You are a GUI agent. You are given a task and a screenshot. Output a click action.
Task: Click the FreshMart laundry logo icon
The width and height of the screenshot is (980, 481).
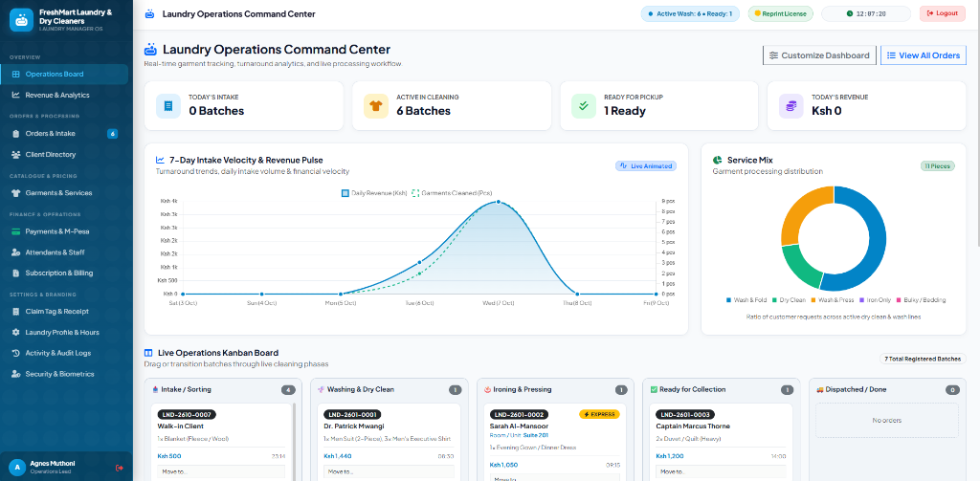21,20
